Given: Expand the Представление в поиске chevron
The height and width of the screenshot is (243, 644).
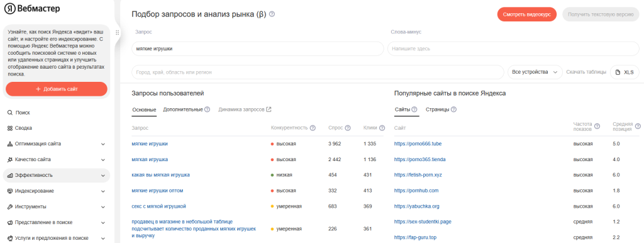Looking at the screenshot, I should [103, 222].
